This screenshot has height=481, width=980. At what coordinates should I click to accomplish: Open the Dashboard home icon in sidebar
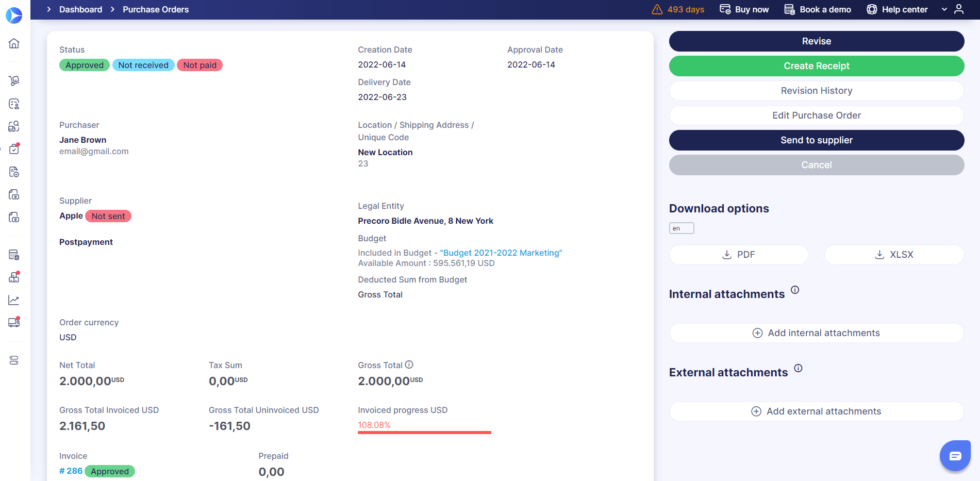pos(14,43)
